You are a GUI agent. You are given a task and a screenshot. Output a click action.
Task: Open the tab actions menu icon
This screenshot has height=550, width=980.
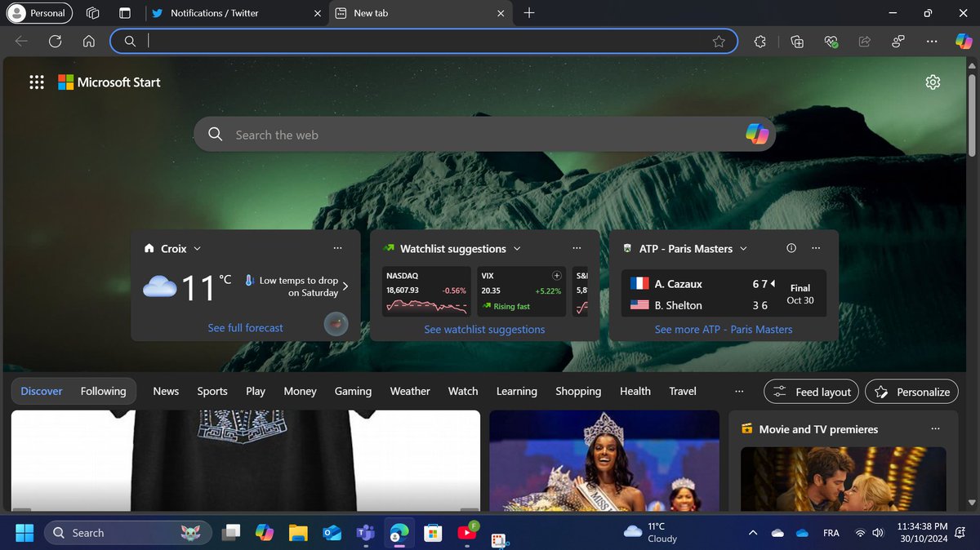click(124, 13)
